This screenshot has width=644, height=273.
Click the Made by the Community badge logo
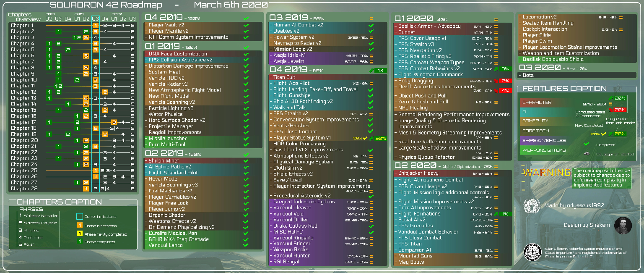click(x=532, y=251)
